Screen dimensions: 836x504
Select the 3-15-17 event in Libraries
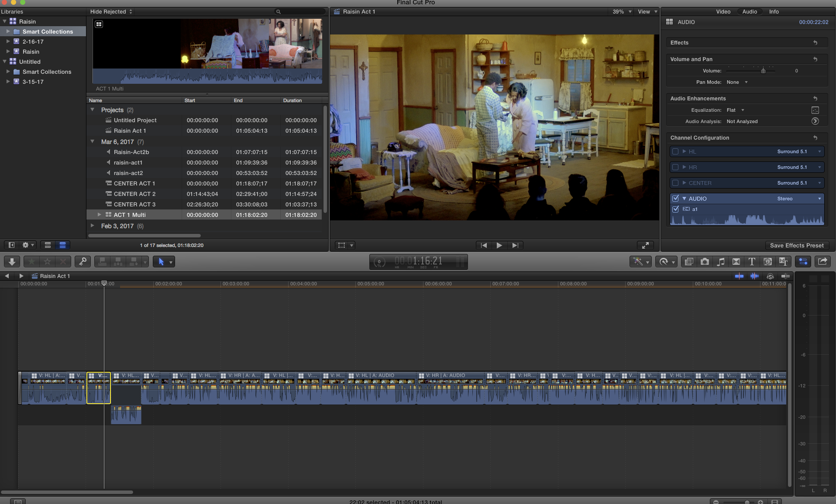[33, 82]
